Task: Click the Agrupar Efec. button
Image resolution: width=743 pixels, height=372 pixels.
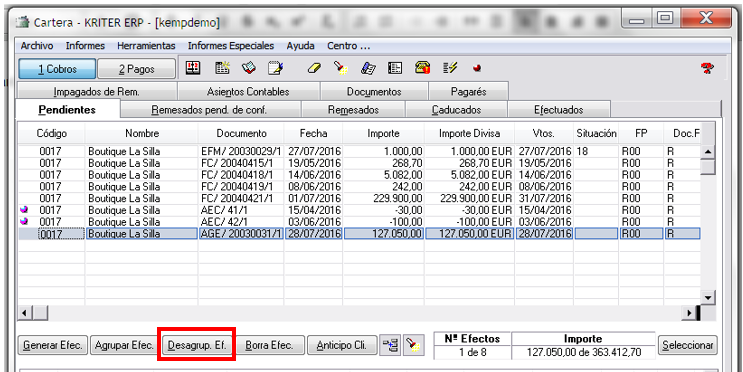Action: (x=124, y=345)
